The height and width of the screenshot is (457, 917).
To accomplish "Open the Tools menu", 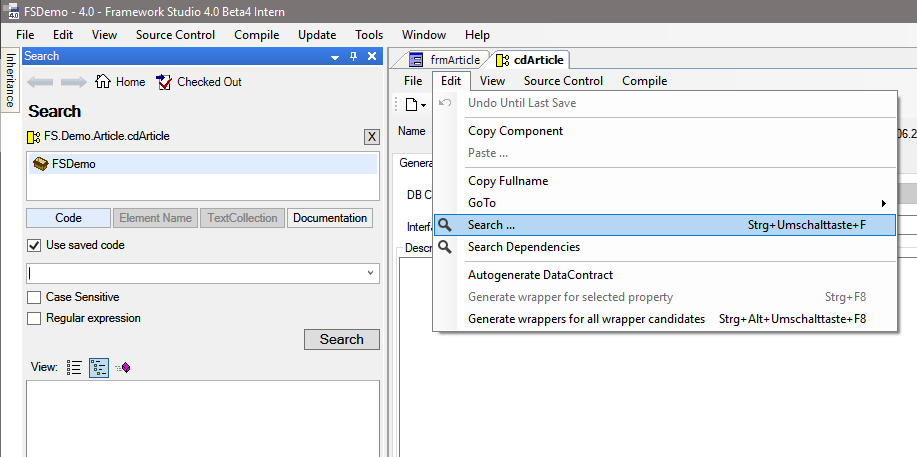I will coord(369,35).
